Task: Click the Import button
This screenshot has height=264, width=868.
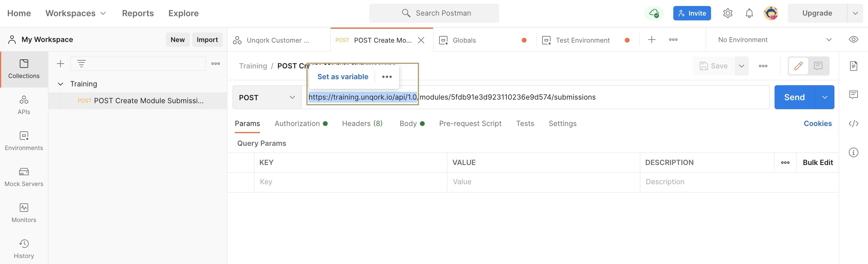Action: [x=207, y=40]
